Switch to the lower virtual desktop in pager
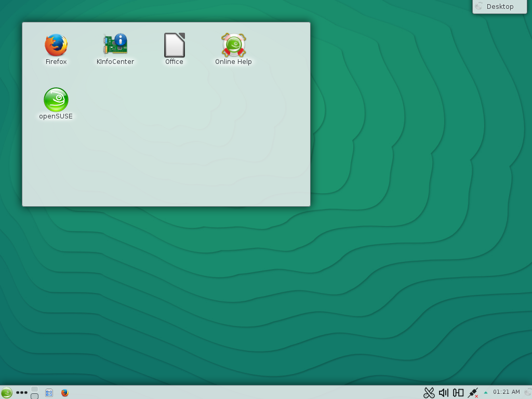Screen dimensions: 532x399 [x=35, y=396]
